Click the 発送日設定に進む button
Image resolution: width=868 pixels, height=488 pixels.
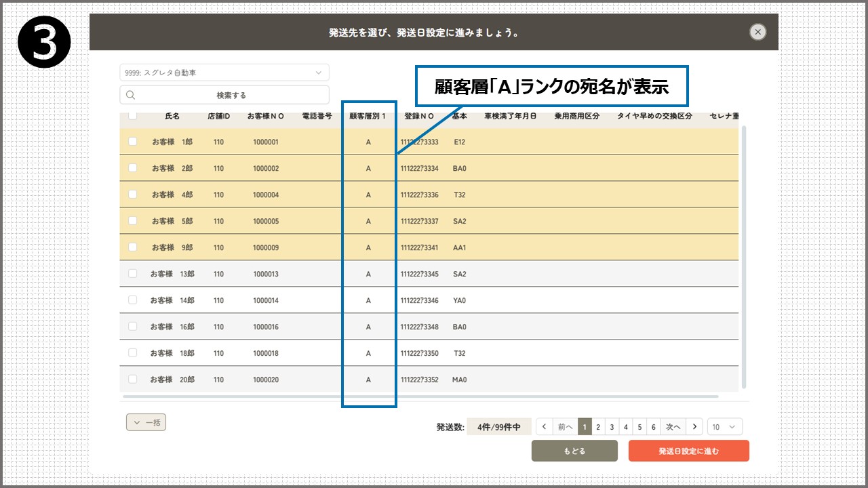click(x=689, y=451)
